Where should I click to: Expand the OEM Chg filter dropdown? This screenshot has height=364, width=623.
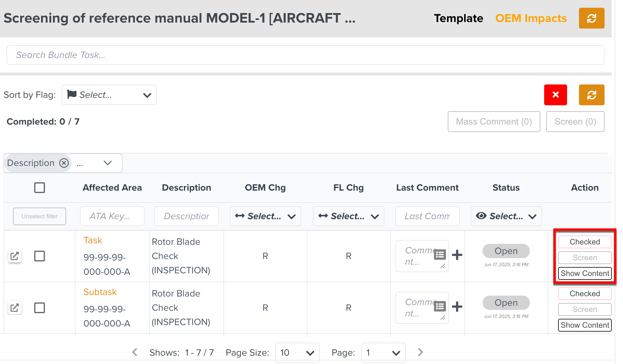click(265, 216)
